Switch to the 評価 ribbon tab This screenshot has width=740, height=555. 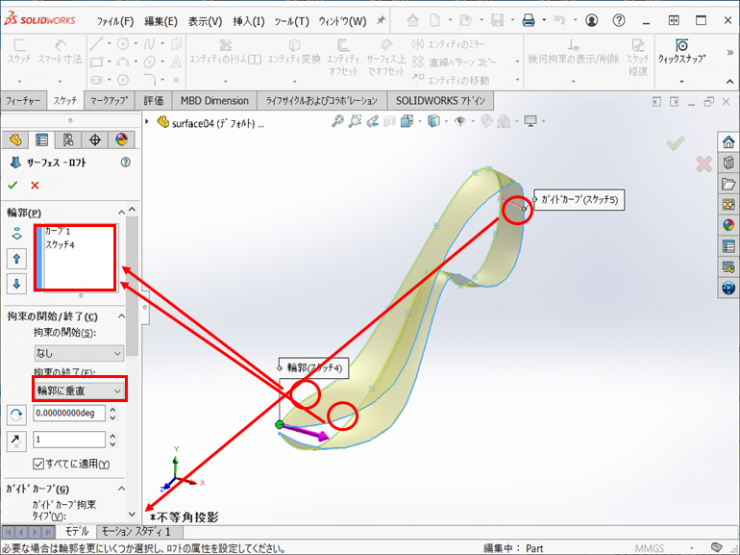[x=153, y=101]
